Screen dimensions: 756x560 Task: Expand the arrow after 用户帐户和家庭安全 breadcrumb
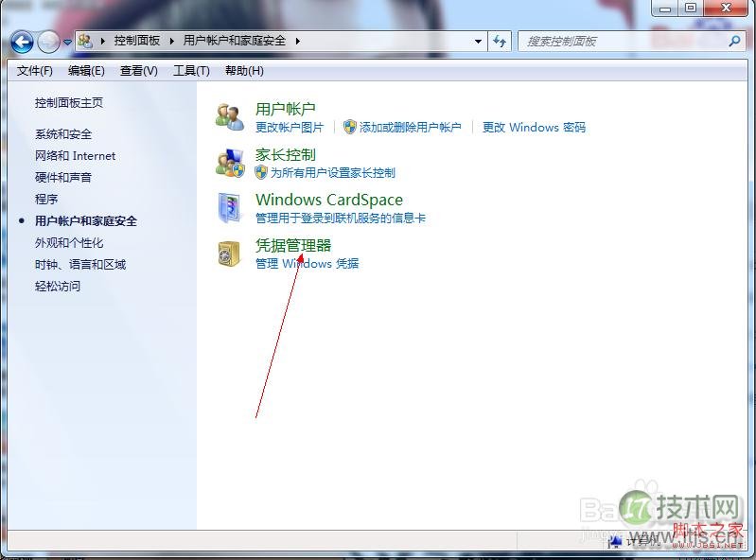[297, 42]
